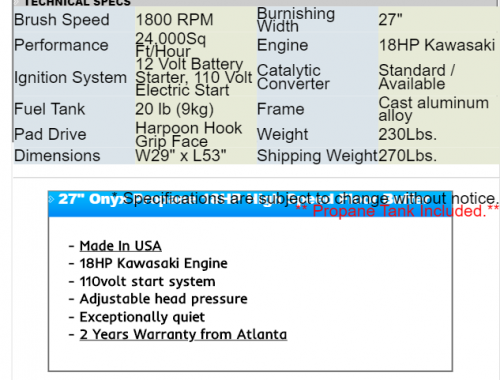Click the 20 lb (9kg) fuel tank value
The height and width of the screenshot is (380, 500).
coord(174,109)
